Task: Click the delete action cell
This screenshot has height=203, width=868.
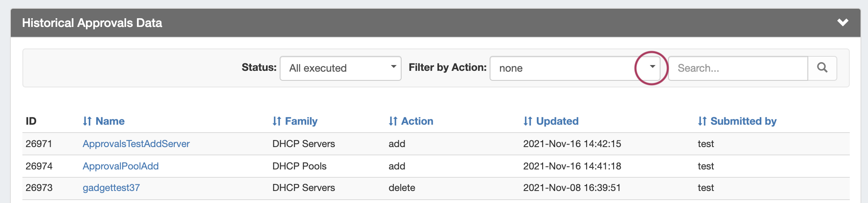Action: [x=402, y=188]
